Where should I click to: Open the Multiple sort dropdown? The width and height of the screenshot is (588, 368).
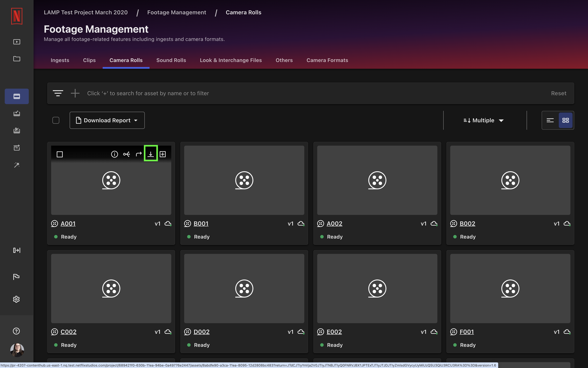click(484, 120)
